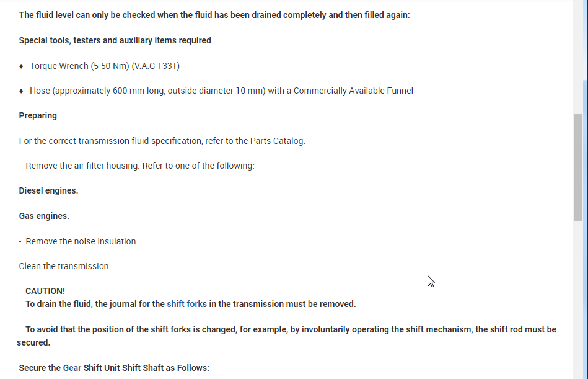Click the "Remove the air filter housing" step
The height and width of the screenshot is (379, 588).
click(x=140, y=166)
